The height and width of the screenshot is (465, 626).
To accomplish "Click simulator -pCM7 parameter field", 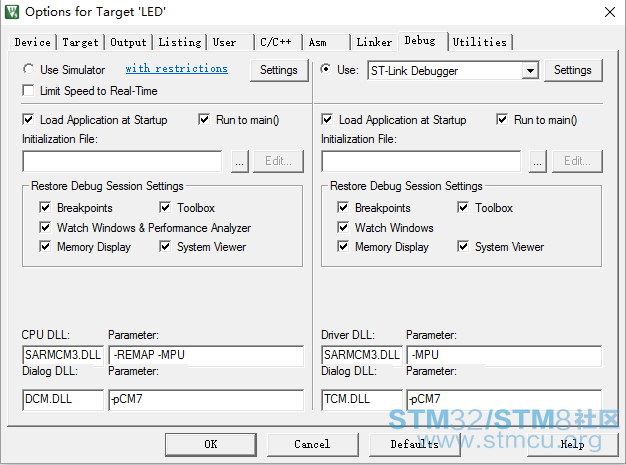I will point(206,400).
